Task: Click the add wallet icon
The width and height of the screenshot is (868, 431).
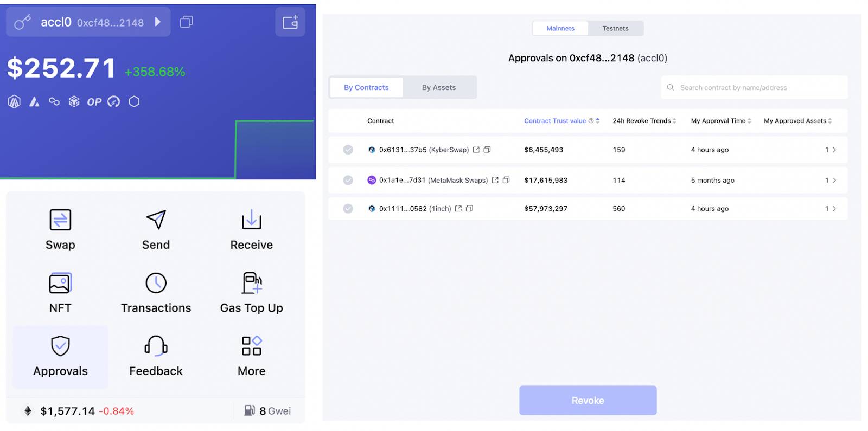Action: pos(290,22)
